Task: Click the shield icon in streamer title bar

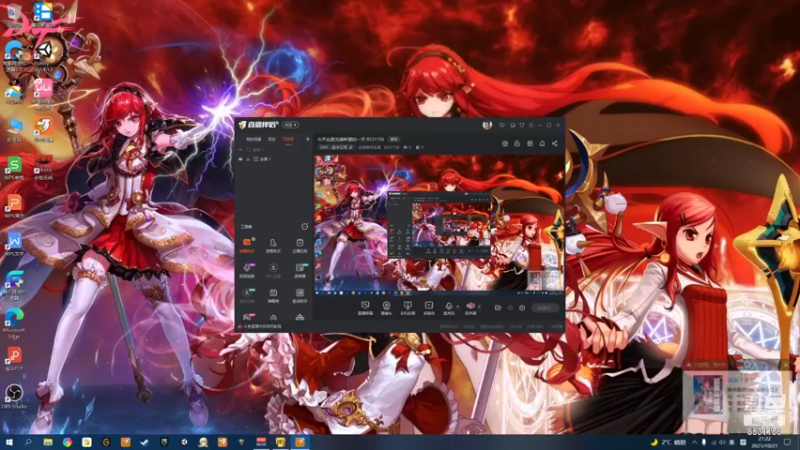Action: click(x=521, y=125)
